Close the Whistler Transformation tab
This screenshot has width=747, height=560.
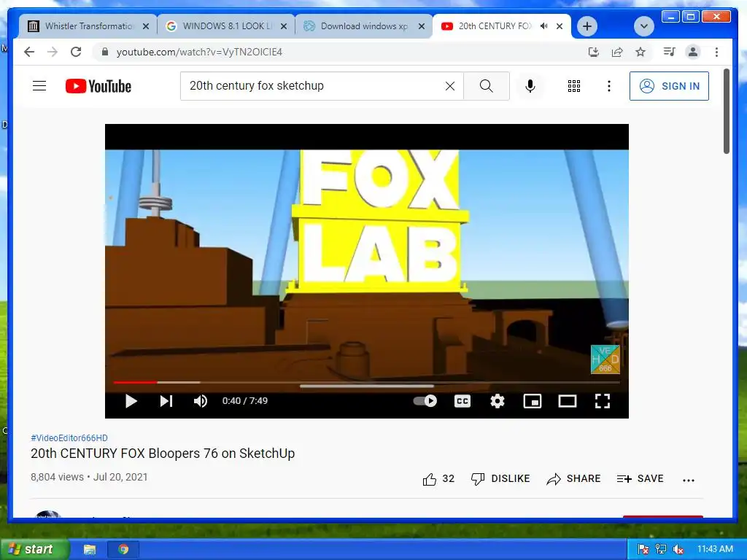146,26
